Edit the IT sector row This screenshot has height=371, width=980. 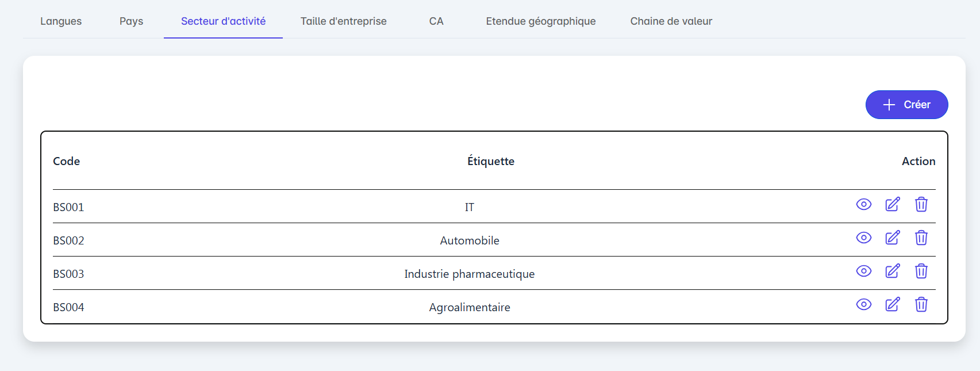pos(892,205)
